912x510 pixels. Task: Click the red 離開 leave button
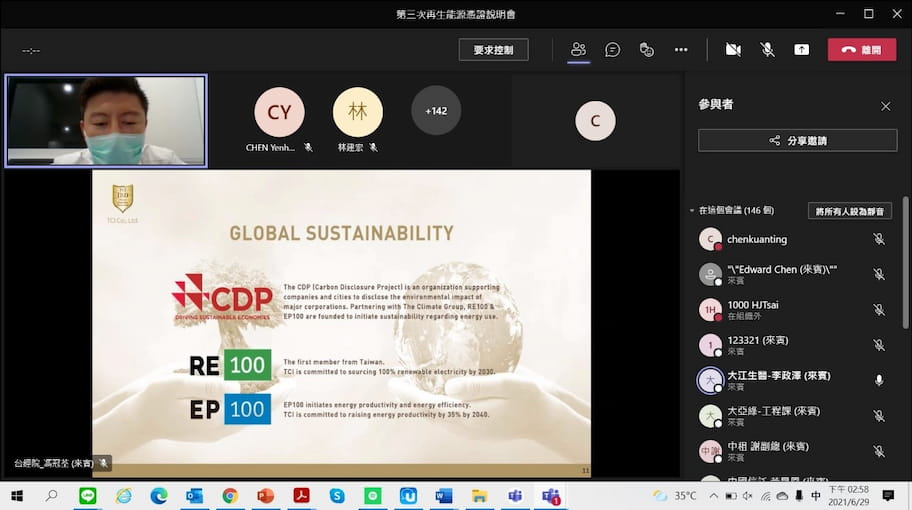(861, 50)
